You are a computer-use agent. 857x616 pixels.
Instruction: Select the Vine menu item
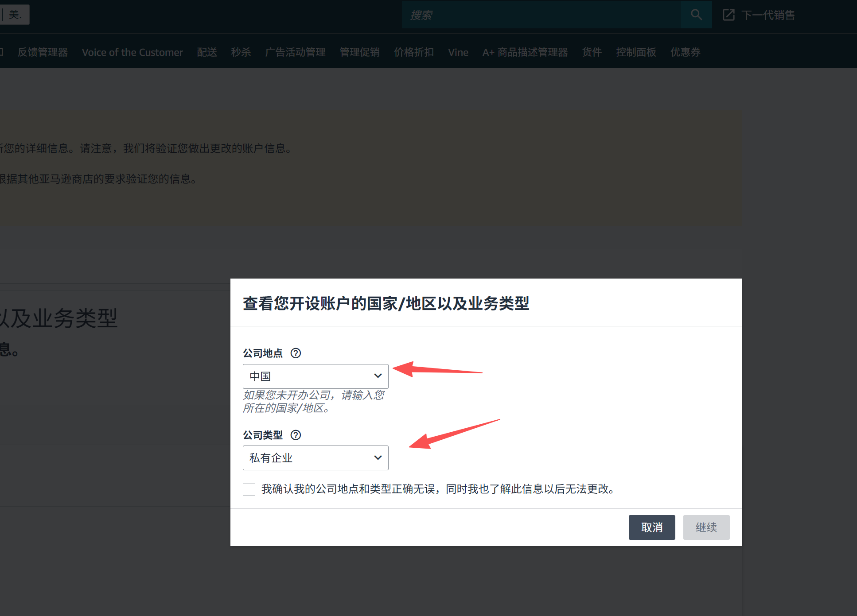(x=458, y=52)
